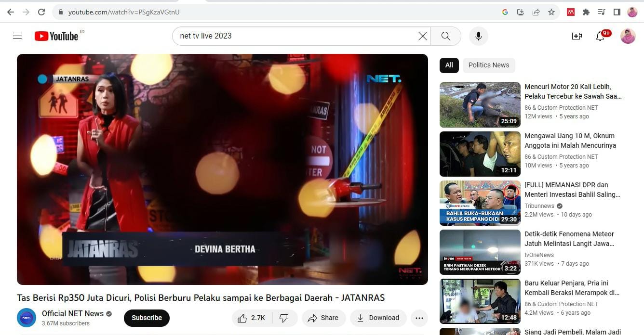This screenshot has width=644, height=335.
Task: Click the Google icon in address bar
Action: tap(505, 12)
